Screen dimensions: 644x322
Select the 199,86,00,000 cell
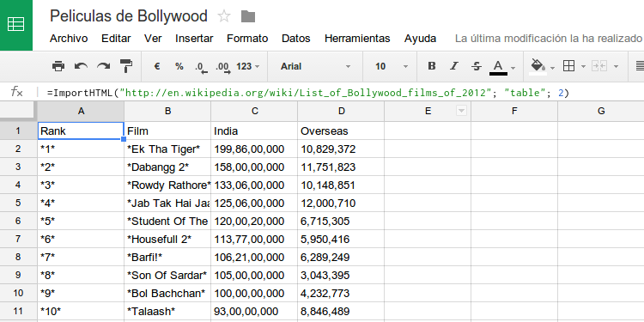[255, 149]
